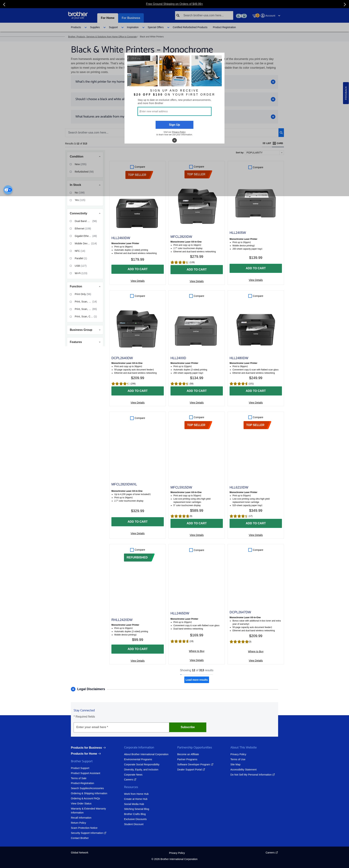Image resolution: width=349 pixels, height=868 pixels.
Task: Open the Account dropdown chevron
Action: pos(279,16)
